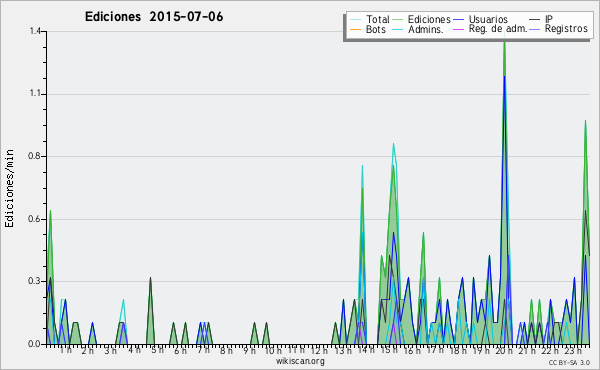Click the y-axis label 'Ediciones/min'
600x370 pixels.
(x=9, y=188)
